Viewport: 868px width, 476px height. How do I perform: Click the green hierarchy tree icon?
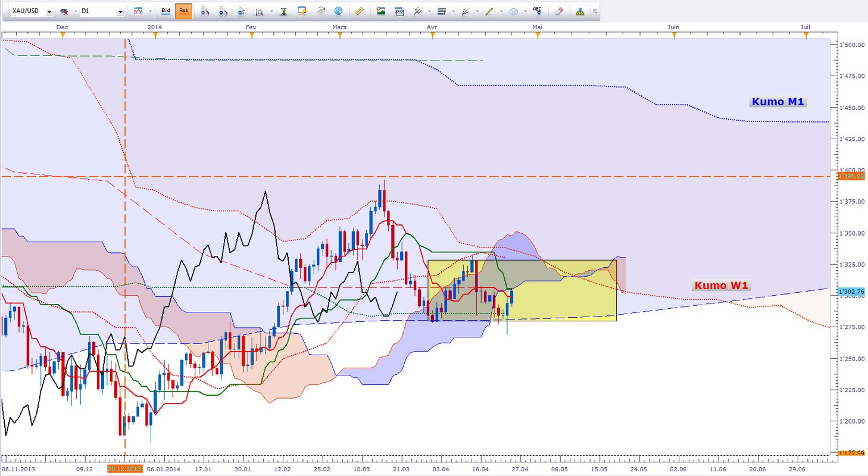(x=580, y=11)
